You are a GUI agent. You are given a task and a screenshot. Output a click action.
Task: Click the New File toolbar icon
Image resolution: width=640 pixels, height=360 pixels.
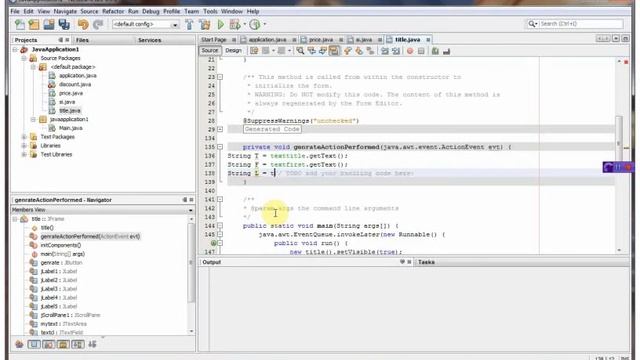[20, 24]
